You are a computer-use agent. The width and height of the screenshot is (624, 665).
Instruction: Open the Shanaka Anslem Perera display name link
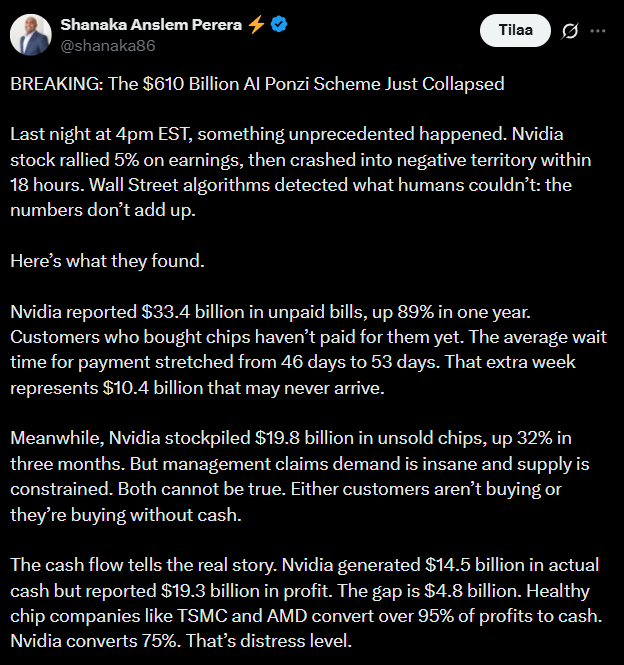coord(152,25)
